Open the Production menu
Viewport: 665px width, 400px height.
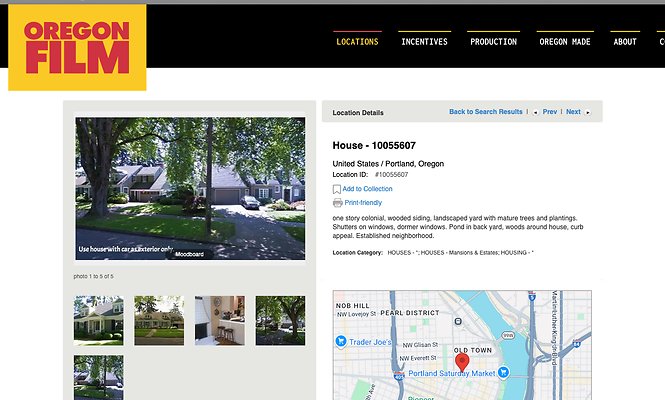[x=493, y=42]
